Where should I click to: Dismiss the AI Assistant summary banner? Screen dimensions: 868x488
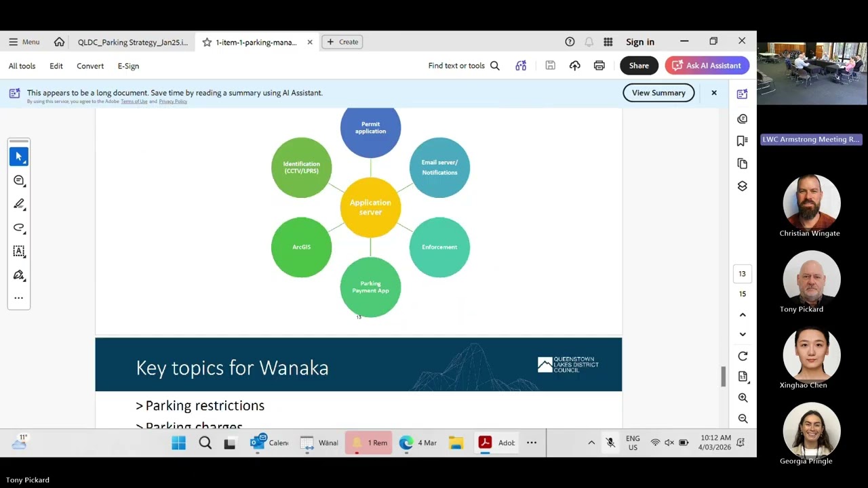pos(714,93)
